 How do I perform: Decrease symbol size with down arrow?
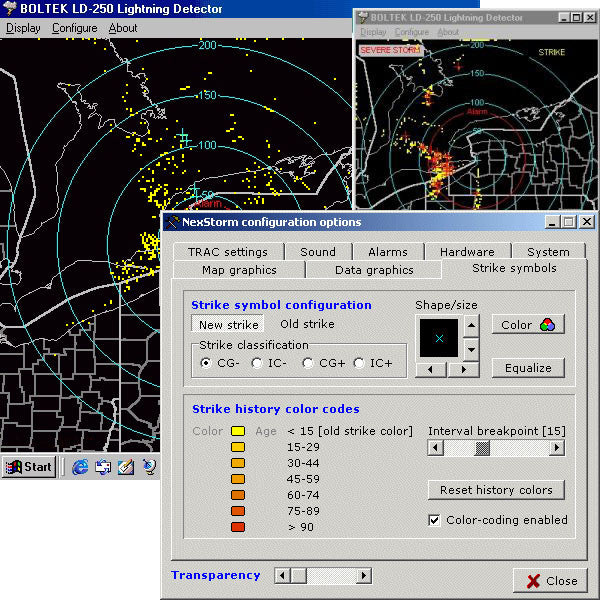point(471,349)
